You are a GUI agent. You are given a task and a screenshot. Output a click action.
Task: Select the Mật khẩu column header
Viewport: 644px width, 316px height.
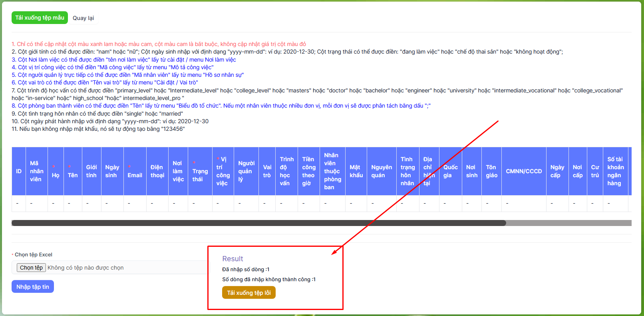[356, 171]
